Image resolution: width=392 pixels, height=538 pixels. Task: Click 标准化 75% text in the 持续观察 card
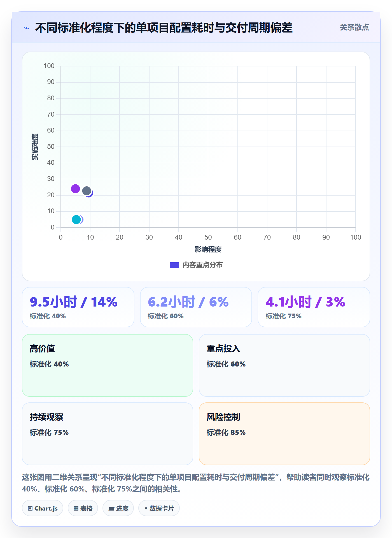point(49,432)
